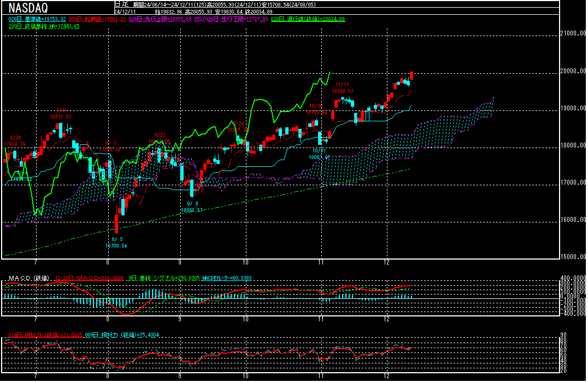
Task: Click the 16000.00 price axis label
Action: (x=573, y=220)
